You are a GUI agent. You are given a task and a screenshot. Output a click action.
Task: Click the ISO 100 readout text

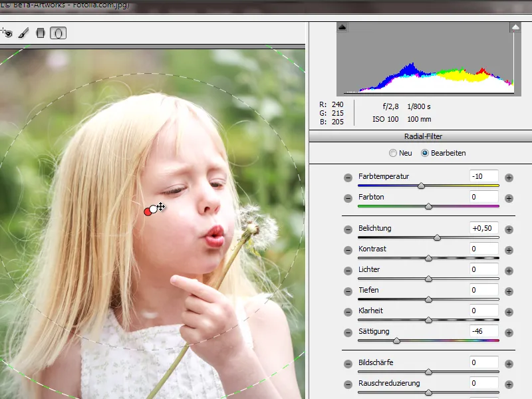[x=386, y=120]
